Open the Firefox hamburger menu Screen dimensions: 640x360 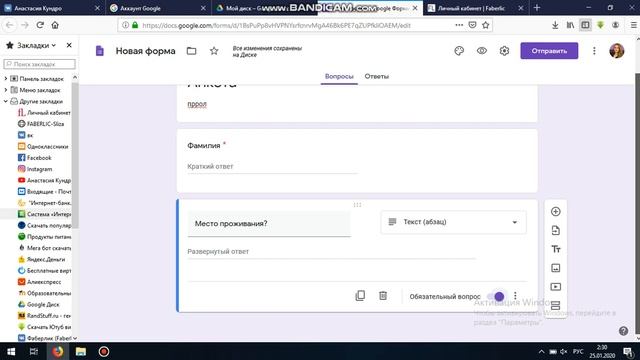(633, 25)
